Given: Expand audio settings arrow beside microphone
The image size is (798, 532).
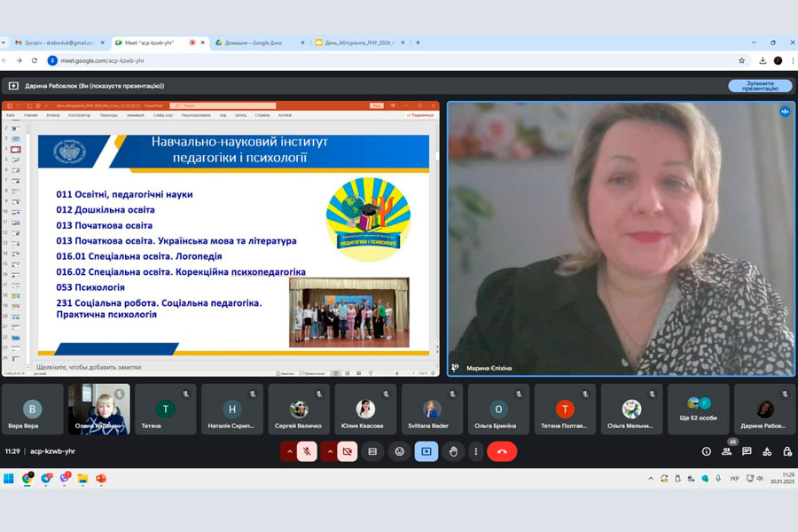Looking at the screenshot, I should click(x=289, y=451).
